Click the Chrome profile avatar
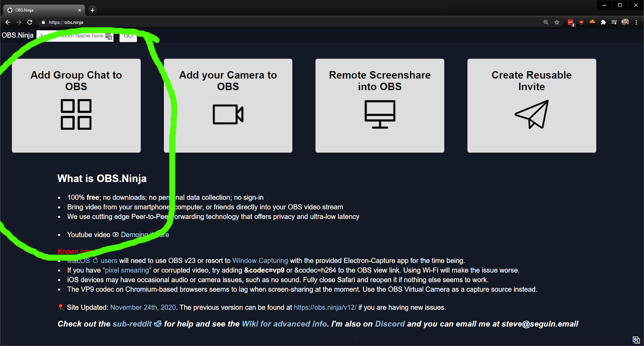The height and width of the screenshot is (346, 644). (625, 22)
